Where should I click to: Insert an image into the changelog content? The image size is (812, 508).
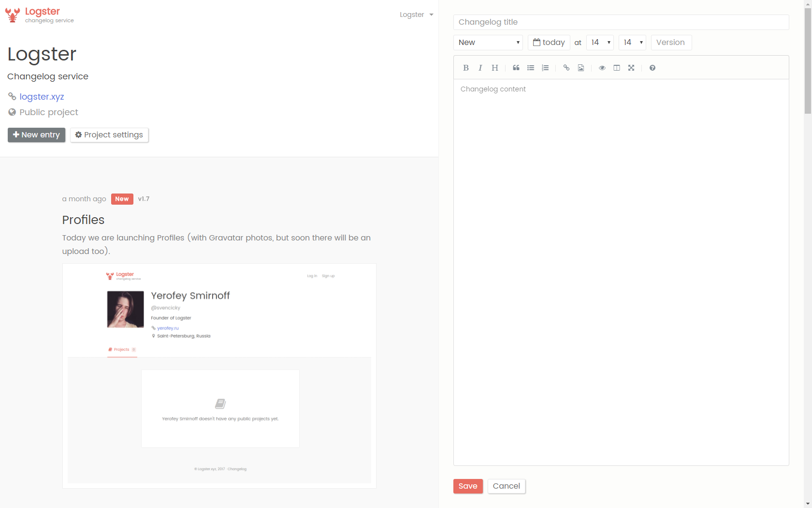(580, 68)
